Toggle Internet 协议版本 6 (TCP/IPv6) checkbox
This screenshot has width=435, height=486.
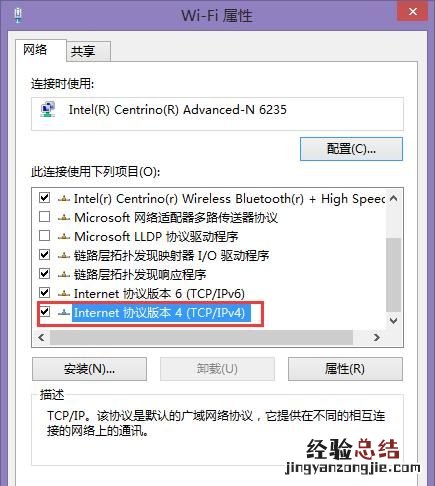44,293
